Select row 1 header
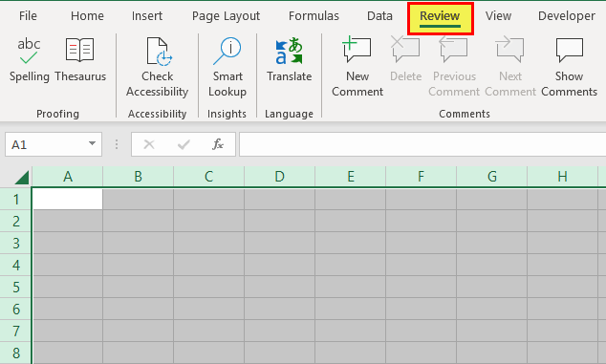This screenshot has width=606, height=364. pyautogui.click(x=15, y=199)
